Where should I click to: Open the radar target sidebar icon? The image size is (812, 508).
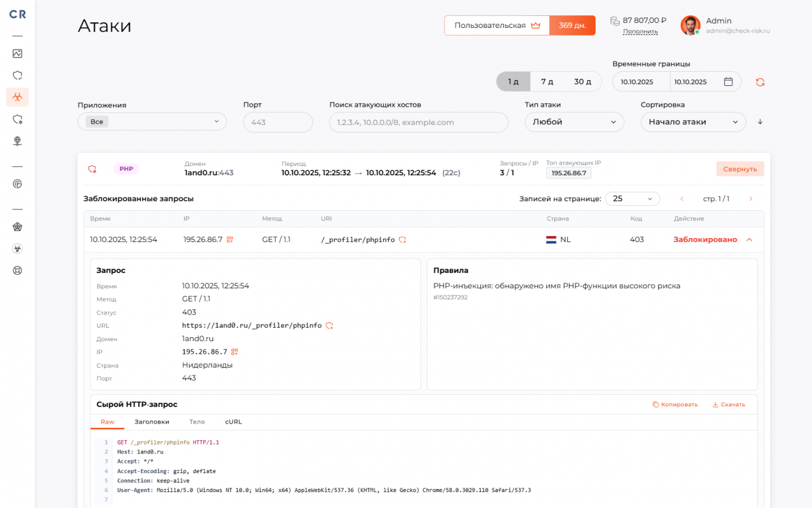pos(17,184)
